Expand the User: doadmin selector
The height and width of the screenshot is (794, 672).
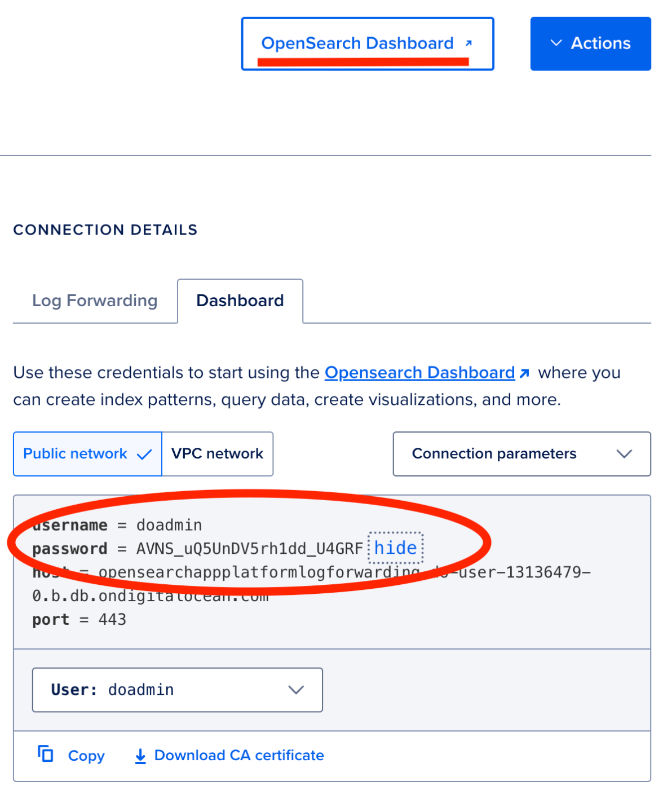[x=178, y=690]
